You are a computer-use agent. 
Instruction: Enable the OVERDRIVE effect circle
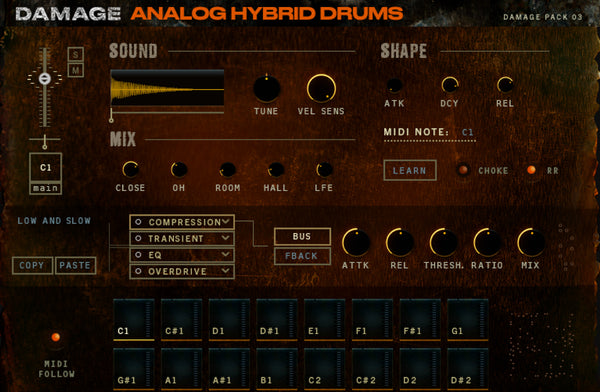point(138,271)
